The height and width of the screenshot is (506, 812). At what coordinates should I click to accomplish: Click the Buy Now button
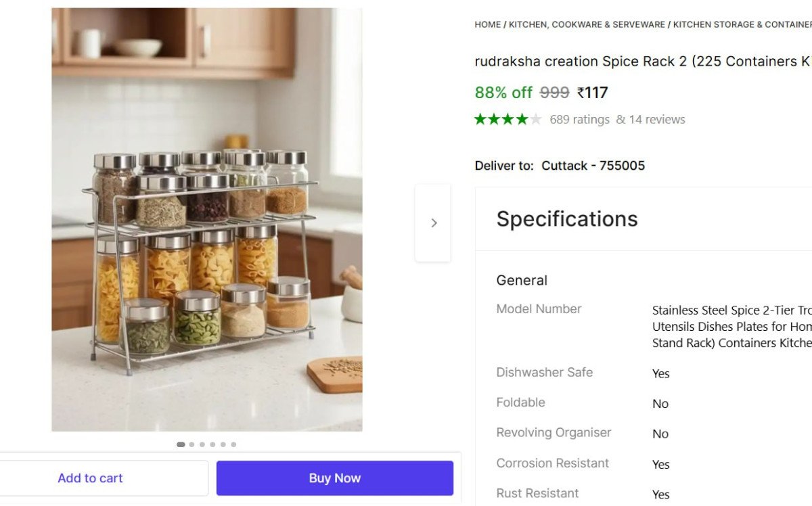coord(334,478)
